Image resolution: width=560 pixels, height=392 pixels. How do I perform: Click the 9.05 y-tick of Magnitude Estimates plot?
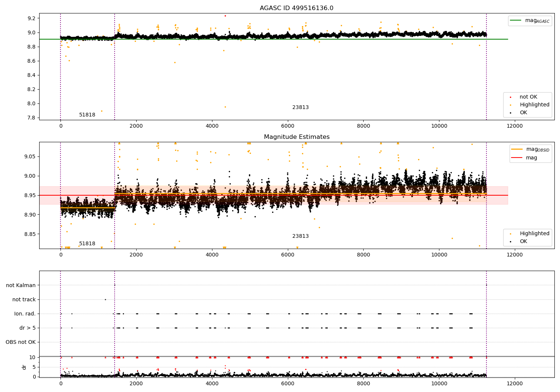(x=30, y=156)
